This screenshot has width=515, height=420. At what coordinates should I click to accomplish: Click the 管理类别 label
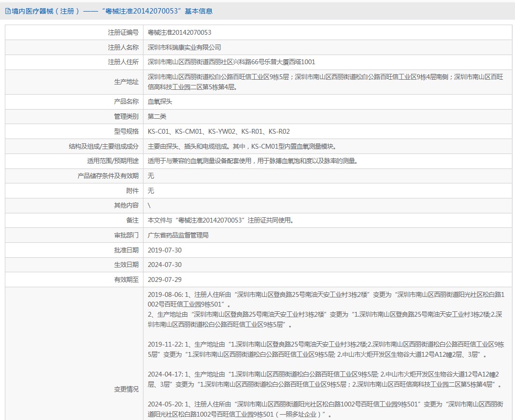pos(126,116)
